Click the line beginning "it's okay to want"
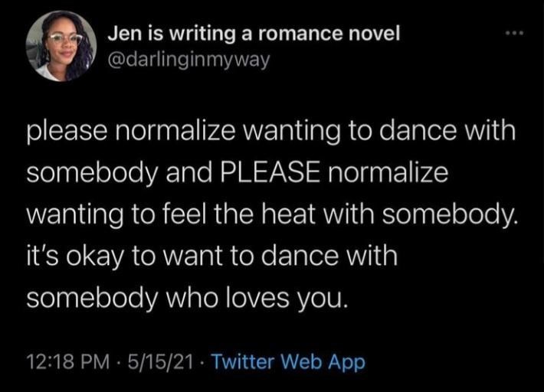This screenshot has width=544, height=392. click(212, 256)
